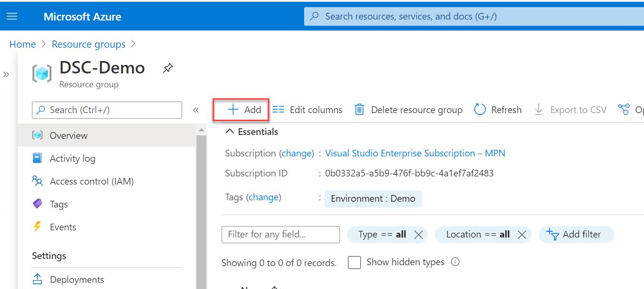Change tags via change link

click(264, 197)
